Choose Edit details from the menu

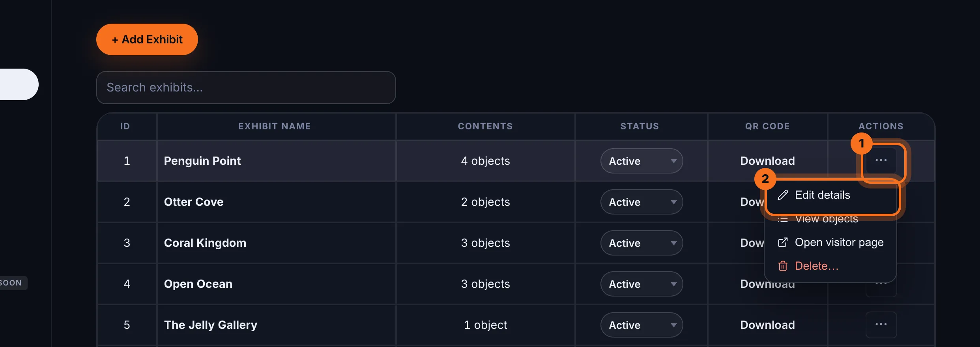(830, 195)
